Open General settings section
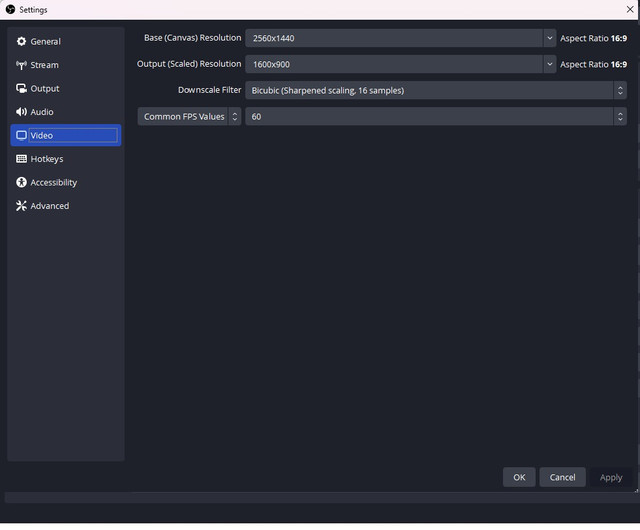 66,41
